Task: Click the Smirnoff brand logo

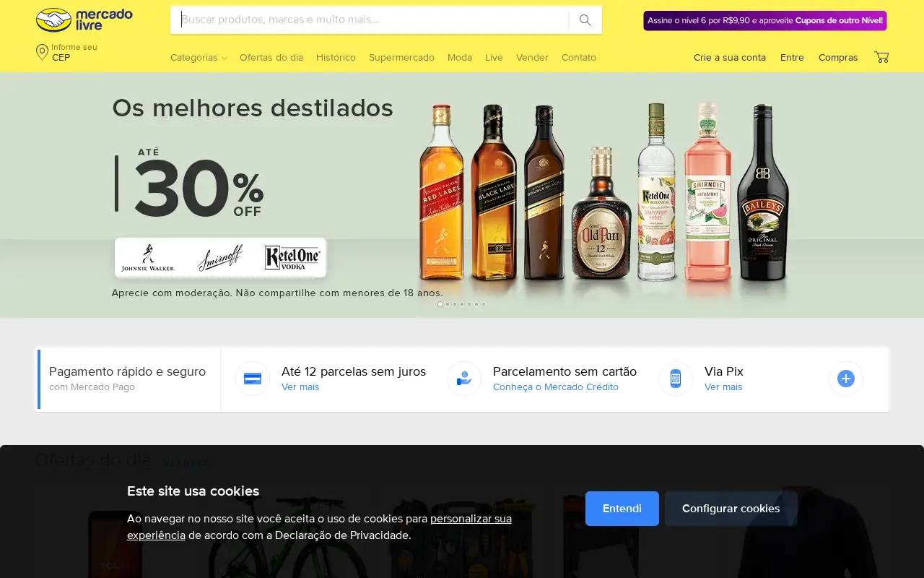Action: coord(220,258)
